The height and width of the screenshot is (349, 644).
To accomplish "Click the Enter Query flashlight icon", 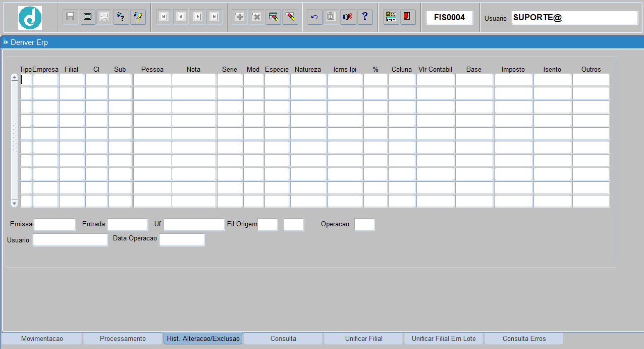I will coord(121,17).
